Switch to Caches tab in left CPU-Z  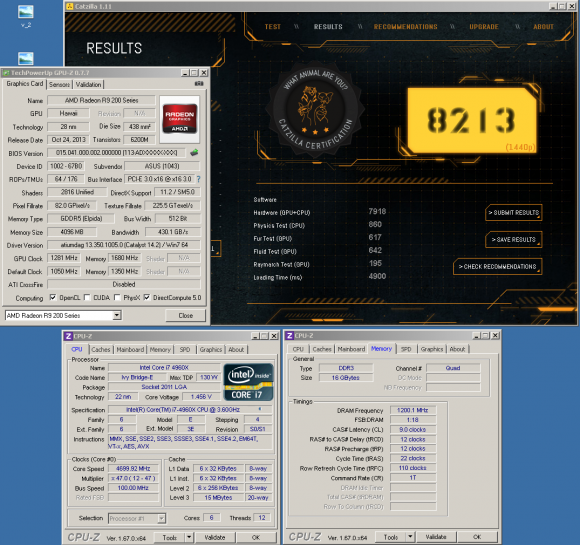point(101,349)
